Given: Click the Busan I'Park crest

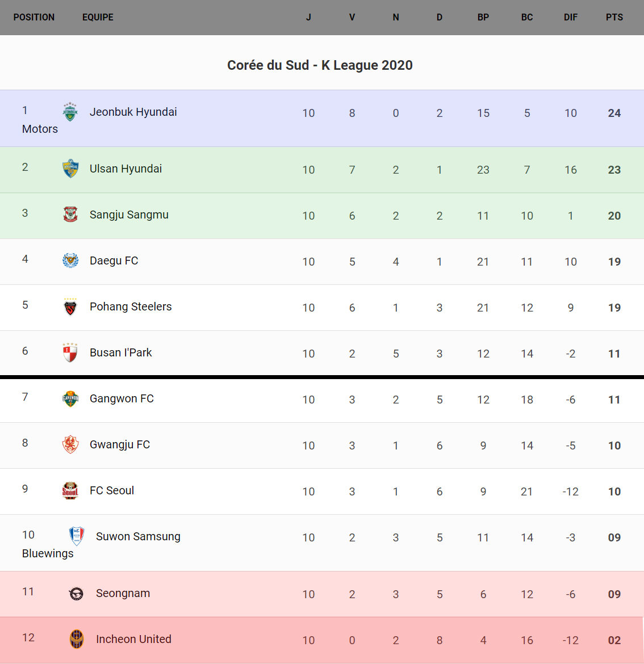Looking at the screenshot, I should point(70,352).
